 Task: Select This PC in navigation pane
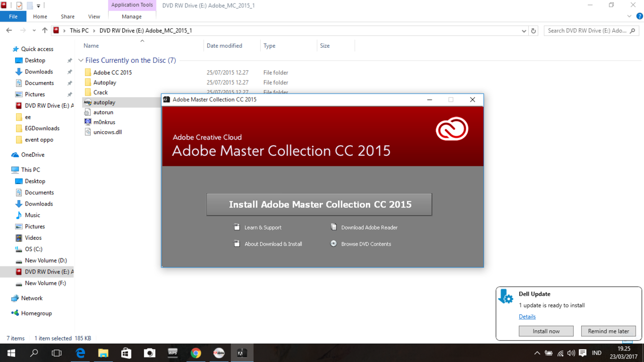coord(30,170)
